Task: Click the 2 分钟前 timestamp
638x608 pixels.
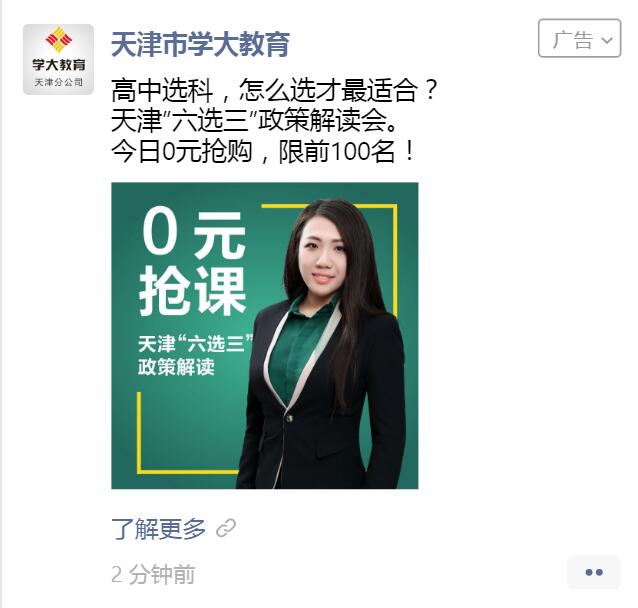Action: point(153,574)
